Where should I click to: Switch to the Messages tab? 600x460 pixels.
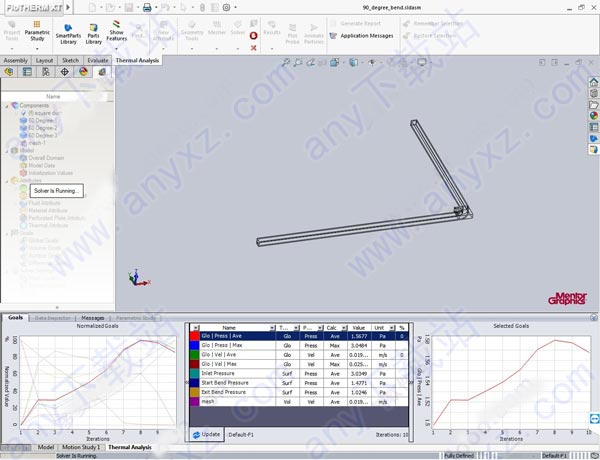93,318
